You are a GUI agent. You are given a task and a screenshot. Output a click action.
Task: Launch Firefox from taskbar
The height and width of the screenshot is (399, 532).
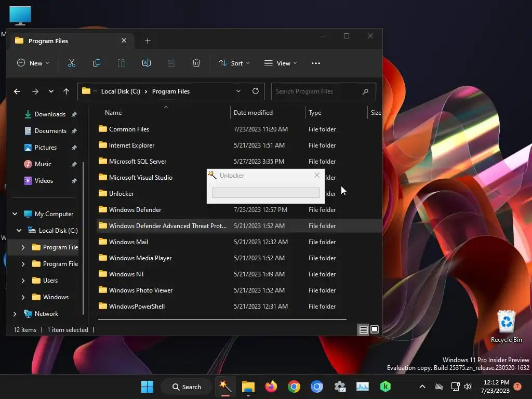pos(271,387)
